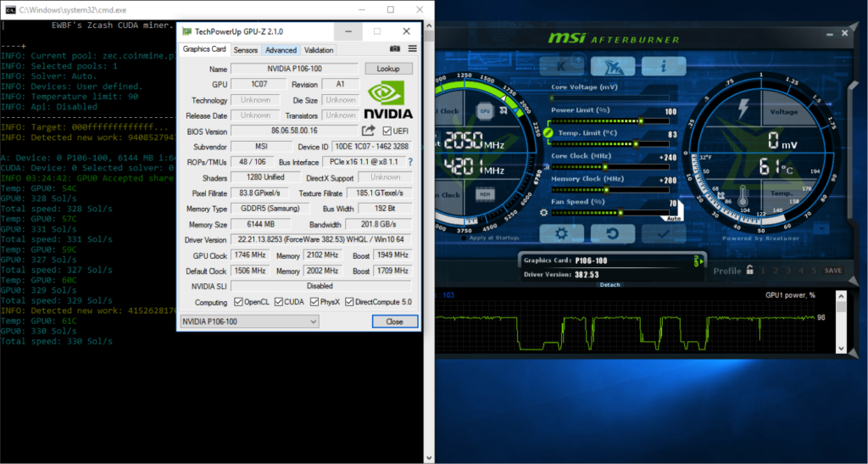
Task: Click Driver Version field in GPU-Z
Action: (321, 240)
